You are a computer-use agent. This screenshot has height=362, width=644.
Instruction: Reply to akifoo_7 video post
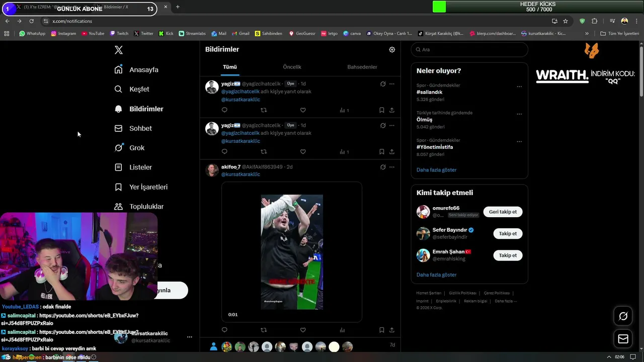[x=224, y=330]
